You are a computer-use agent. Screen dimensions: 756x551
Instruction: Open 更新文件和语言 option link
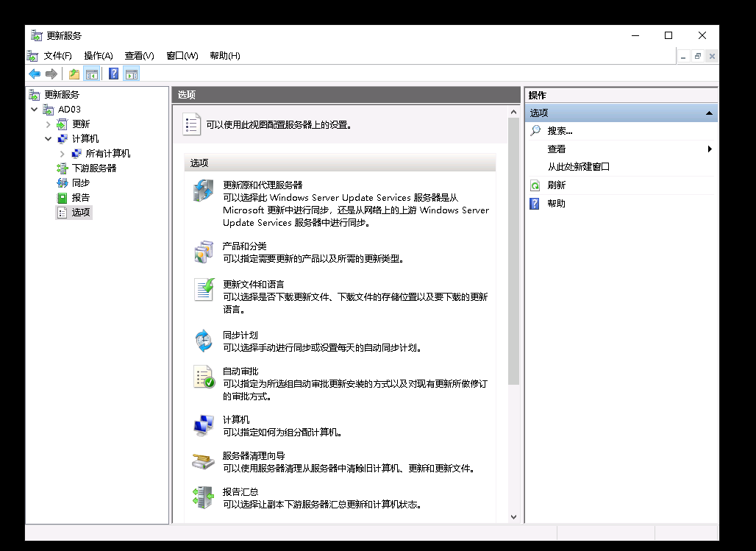pos(254,285)
